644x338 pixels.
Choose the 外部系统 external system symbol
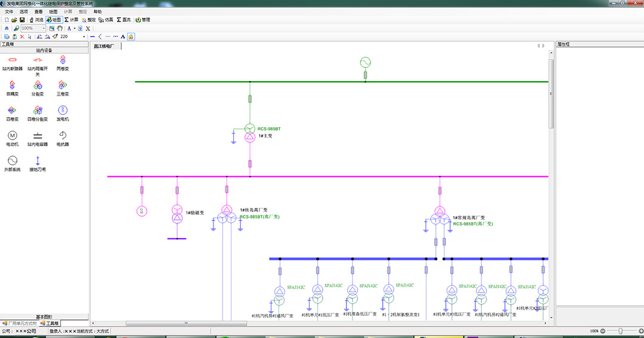click(12, 161)
